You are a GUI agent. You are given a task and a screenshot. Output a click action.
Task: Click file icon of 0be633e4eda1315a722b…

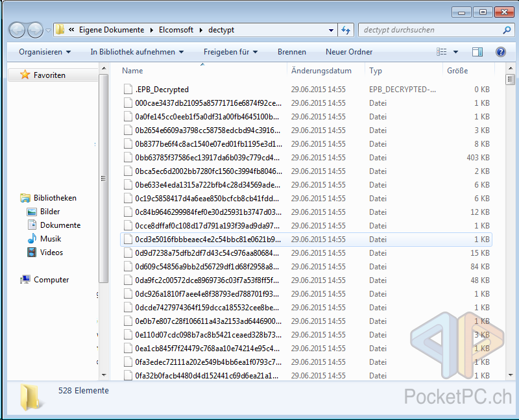pos(128,185)
